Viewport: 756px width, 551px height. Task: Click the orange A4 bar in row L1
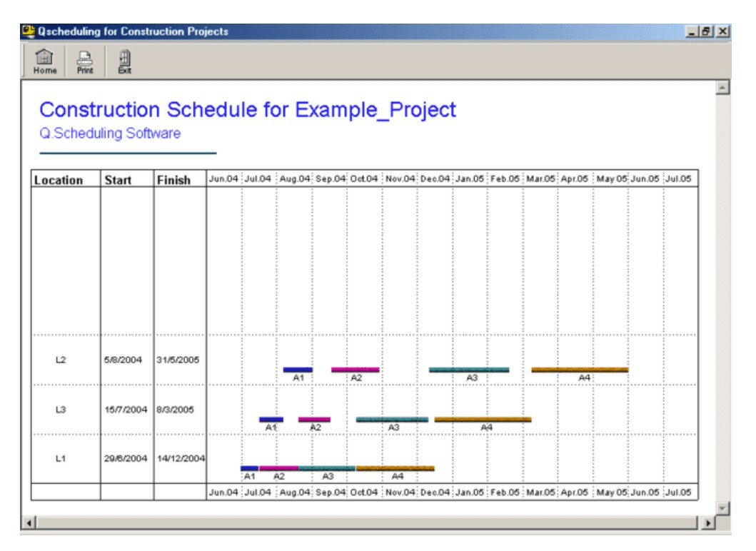click(395, 469)
